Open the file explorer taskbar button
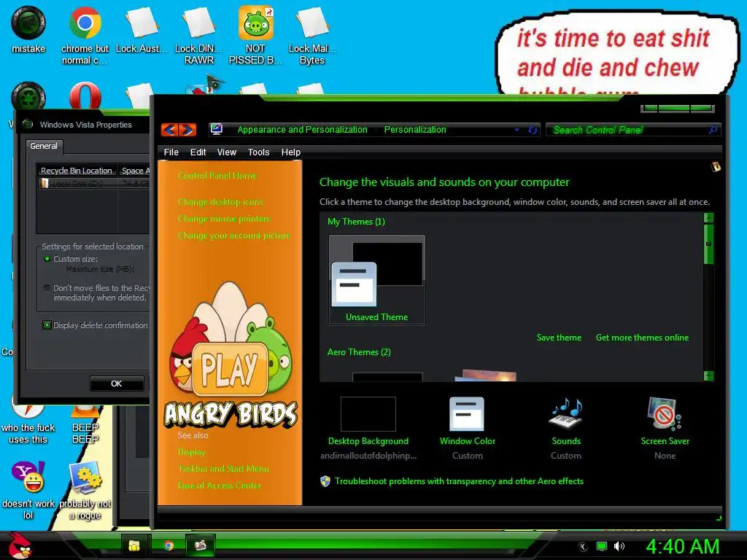747x560 pixels. coord(135,545)
